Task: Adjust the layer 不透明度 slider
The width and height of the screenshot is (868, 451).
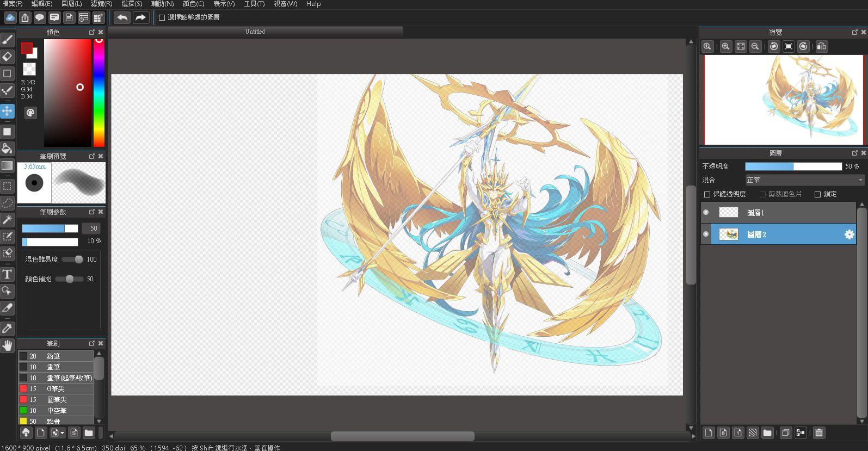Action: pyautogui.click(x=793, y=166)
